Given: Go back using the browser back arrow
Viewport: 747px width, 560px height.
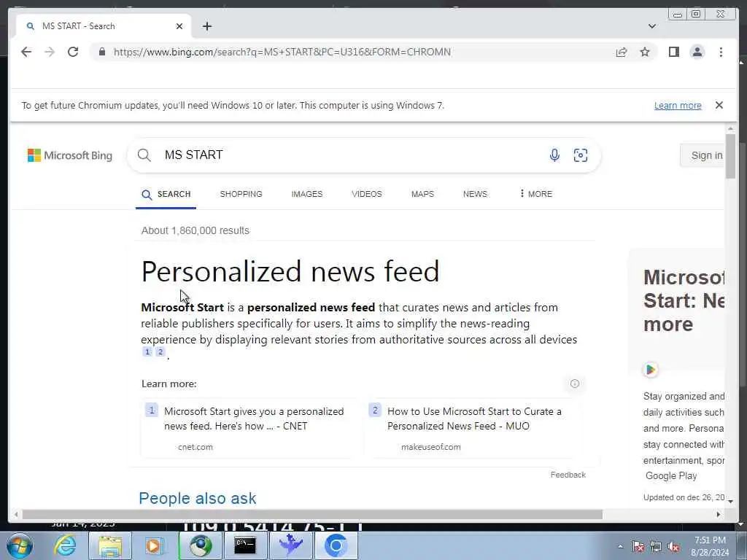Looking at the screenshot, I should [26, 52].
